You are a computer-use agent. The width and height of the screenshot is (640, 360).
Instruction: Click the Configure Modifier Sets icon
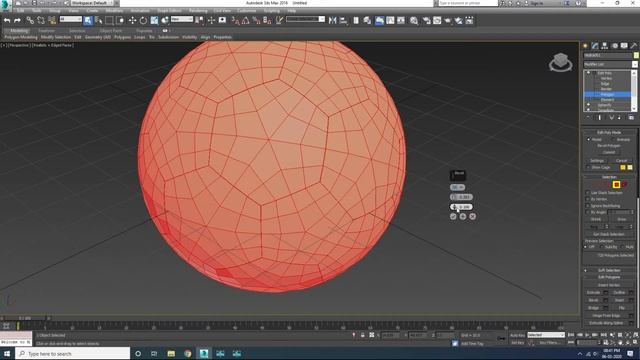(x=631, y=118)
